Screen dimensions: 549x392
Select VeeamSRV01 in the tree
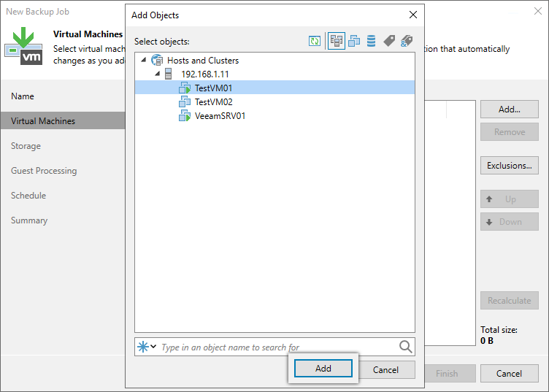point(220,116)
